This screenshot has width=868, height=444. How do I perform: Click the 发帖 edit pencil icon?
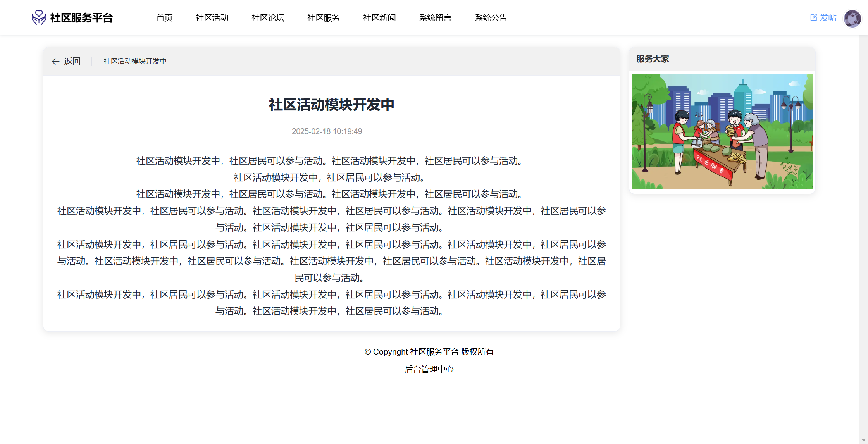tap(813, 17)
